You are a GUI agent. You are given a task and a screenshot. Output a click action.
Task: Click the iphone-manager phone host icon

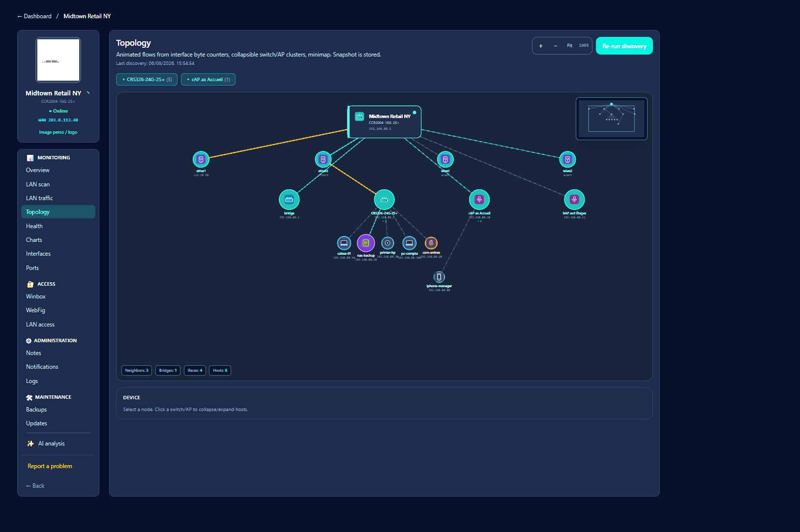tap(439, 277)
